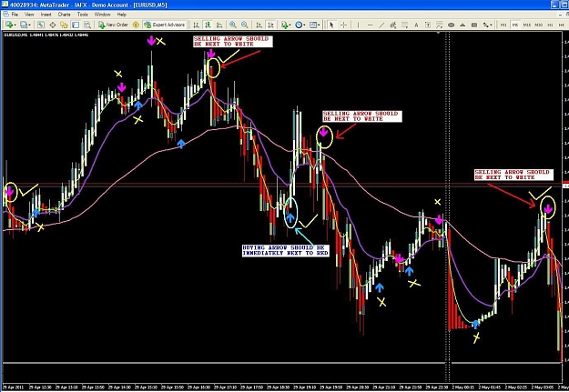The image size is (569, 392).
Task: Click the '2 May 00:15' time axis label
Action: [x=462, y=387]
